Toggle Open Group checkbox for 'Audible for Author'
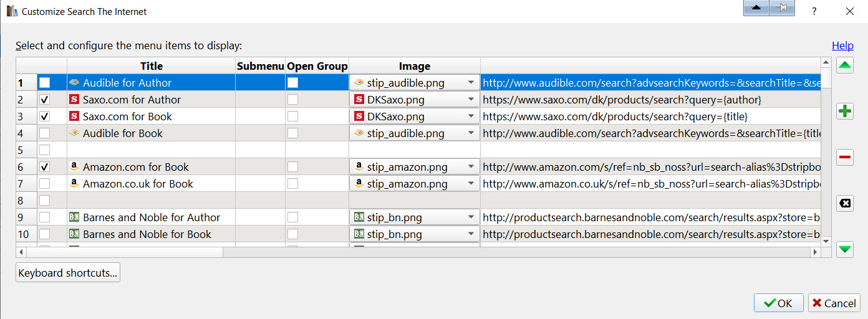The height and width of the screenshot is (319, 868). (292, 83)
